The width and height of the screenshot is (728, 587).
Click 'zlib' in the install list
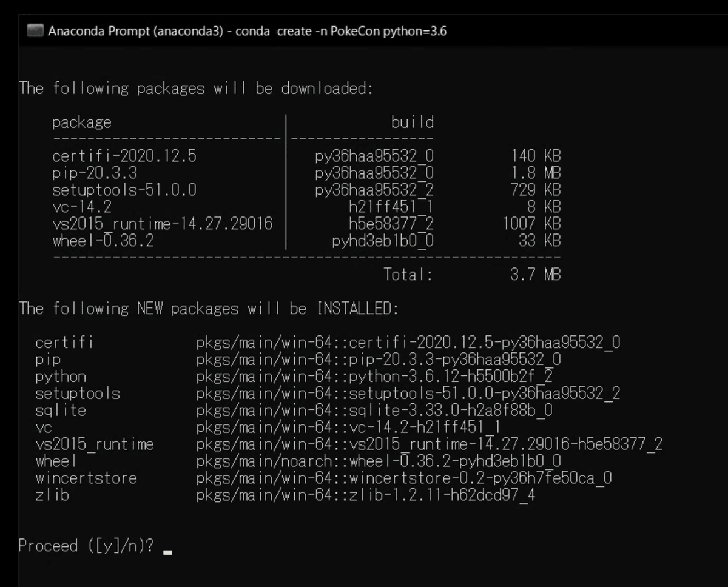[52, 495]
